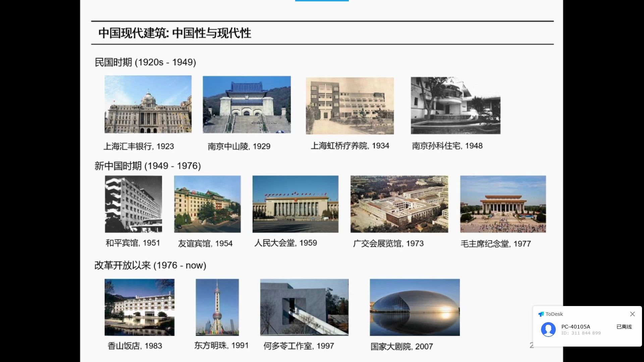This screenshot has width=644, height=362.
Task: Click the heading 改革开放以来 (1976 - now)
Action: point(150,265)
